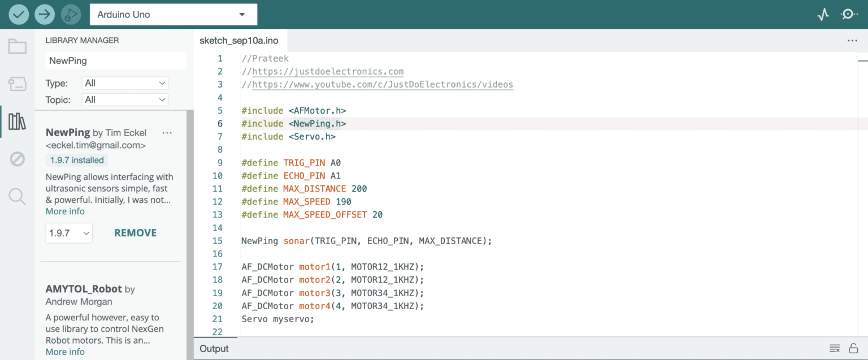The image size is (868, 360).
Task: Open the Sketchbook folder panel
Action: [17, 46]
